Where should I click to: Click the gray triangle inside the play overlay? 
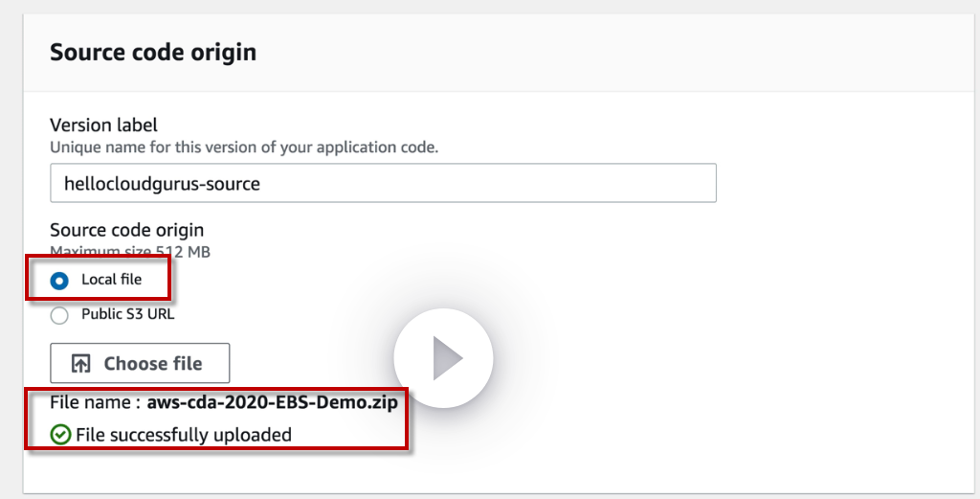[446, 359]
